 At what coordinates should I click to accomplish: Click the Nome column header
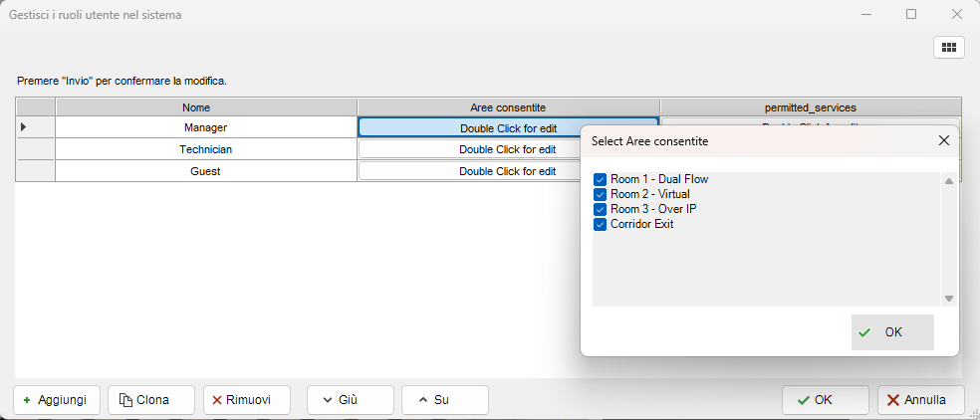pyautogui.click(x=205, y=106)
